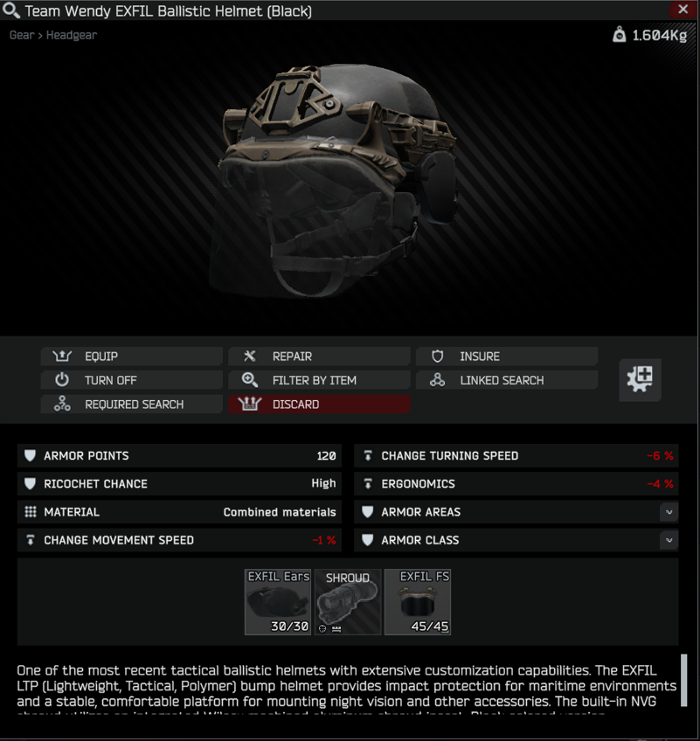700x741 pixels.
Task: Click the icon next to Ergonomics
Action: pyautogui.click(x=368, y=483)
